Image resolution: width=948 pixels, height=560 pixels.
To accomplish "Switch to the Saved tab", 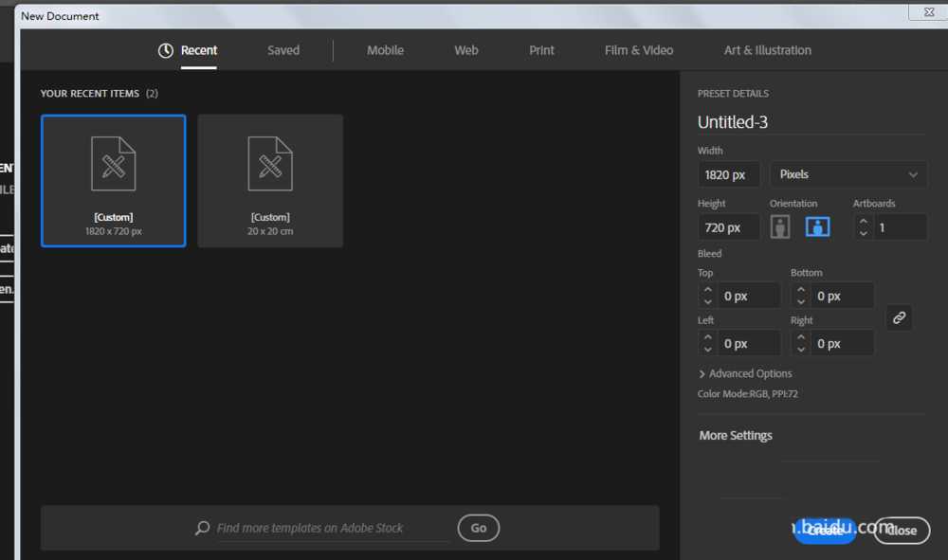I will pyautogui.click(x=283, y=51).
